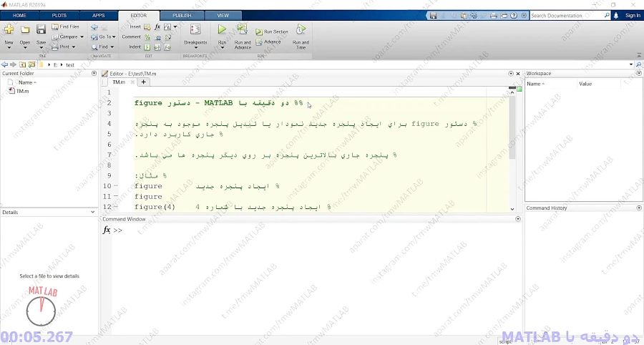Open the Breakpoints dropdown arrow
The width and height of the screenshot is (644, 345).
click(x=195, y=48)
